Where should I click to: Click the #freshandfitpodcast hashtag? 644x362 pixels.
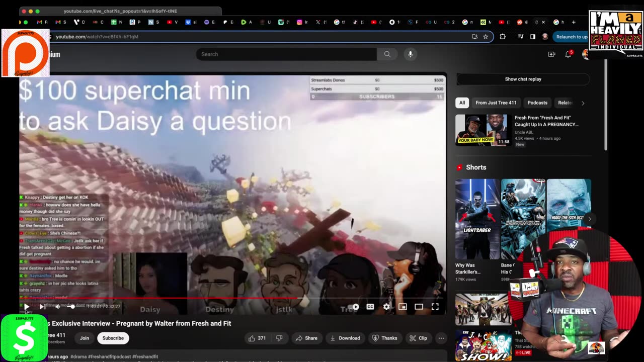tap(110, 356)
